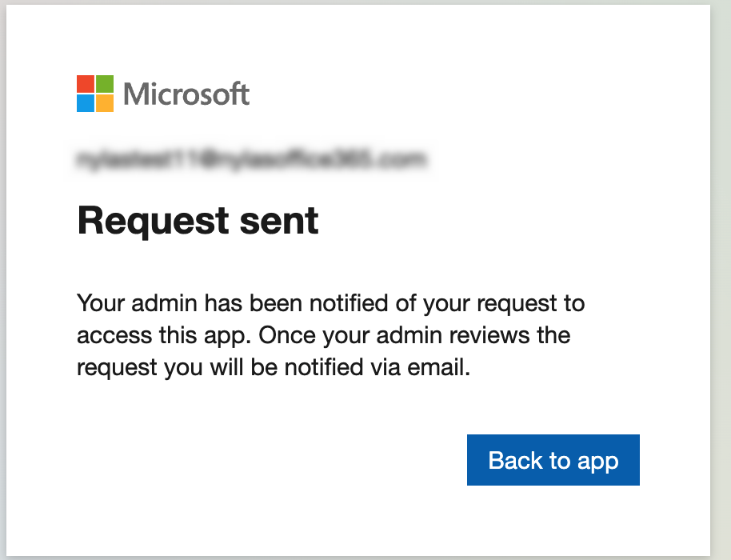Return to the app via blue button
Viewport: 731px width, 560px height.
pyautogui.click(x=553, y=460)
